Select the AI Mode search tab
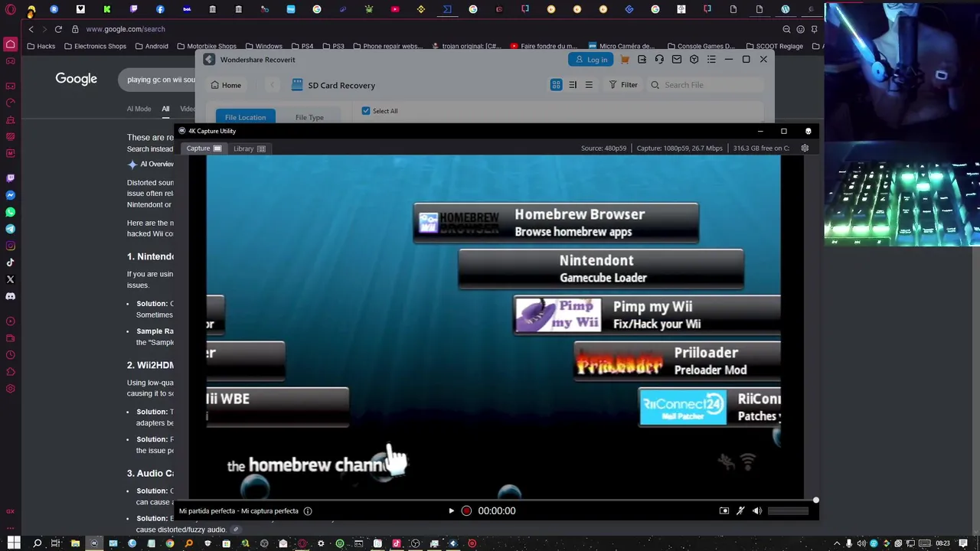The width and height of the screenshot is (980, 551). tap(139, 109)
